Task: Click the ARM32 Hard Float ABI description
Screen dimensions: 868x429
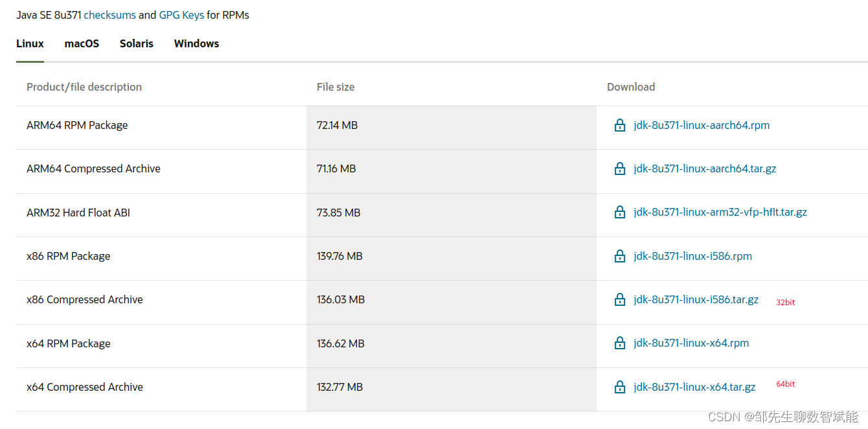Action: point(78,213)
